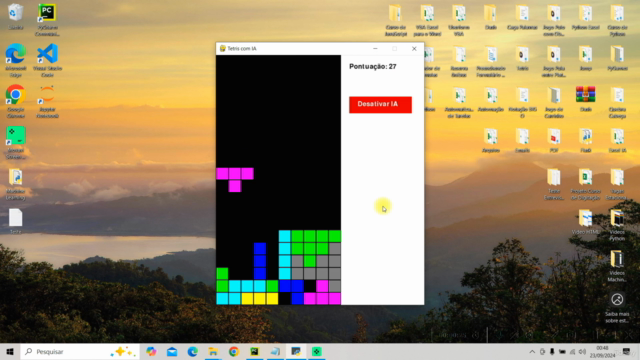The width and height of the screenshot is (640, 360).
Task: Click the red Desativar IA button
Action: pos(380,104)
